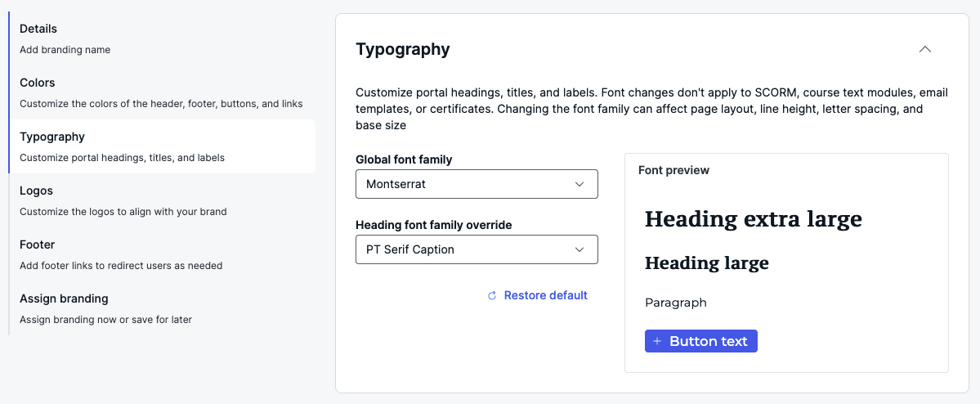Viewport: 980px width, 404px height.
Task: Click Customize the colors of header description
Action: (x=161, y=103)
